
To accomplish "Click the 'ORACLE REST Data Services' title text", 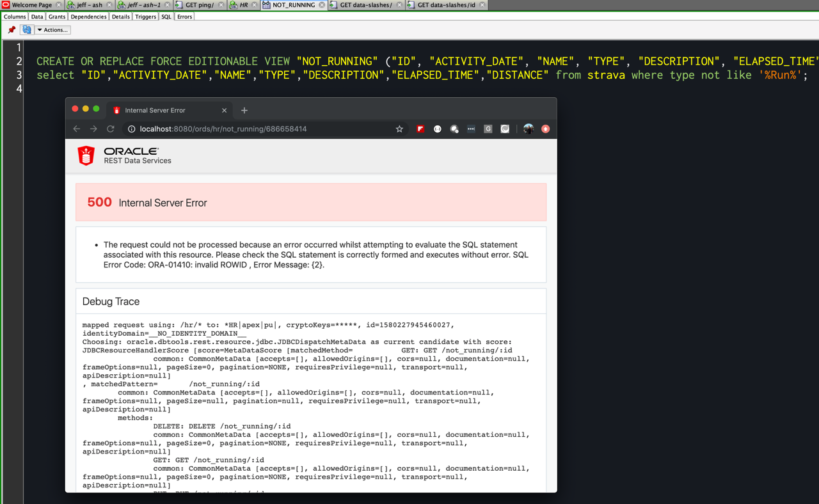I will (138, 156).
